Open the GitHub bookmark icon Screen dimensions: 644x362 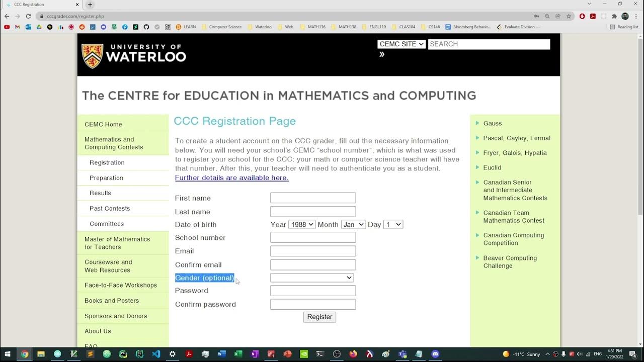pos(146,27)
